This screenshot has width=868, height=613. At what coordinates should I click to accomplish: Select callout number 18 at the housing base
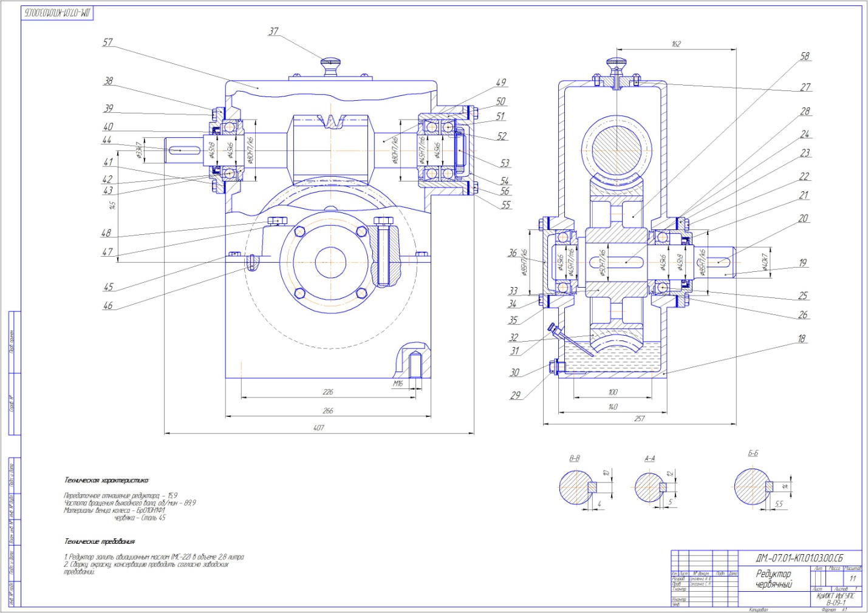pos(802,339)
